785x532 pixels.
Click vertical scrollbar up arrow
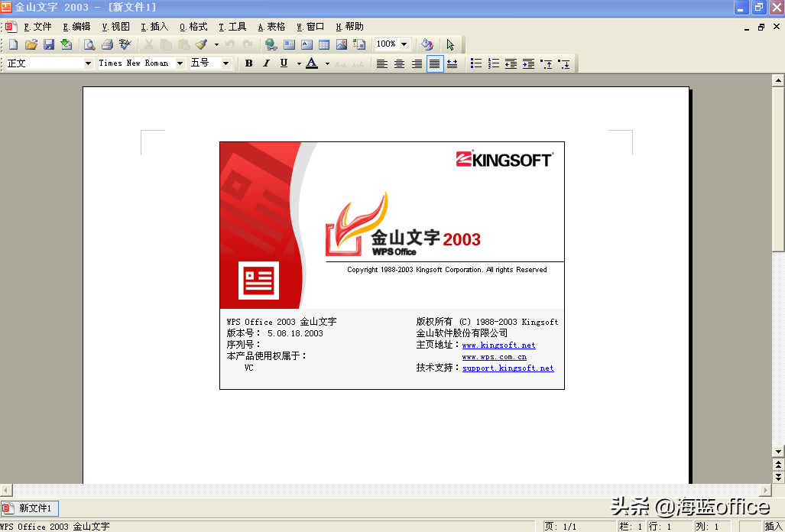pyautogui.click(x=778, y=80)
